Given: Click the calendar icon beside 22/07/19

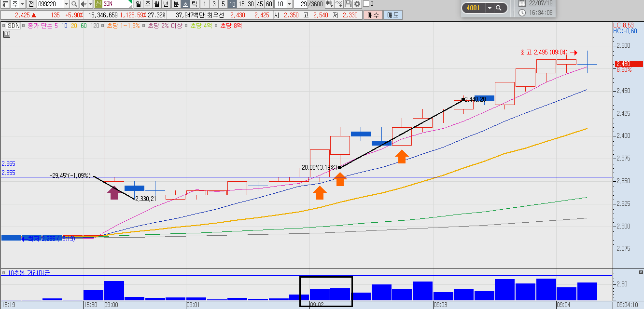Looking at the screenshot, I should 522,3.
